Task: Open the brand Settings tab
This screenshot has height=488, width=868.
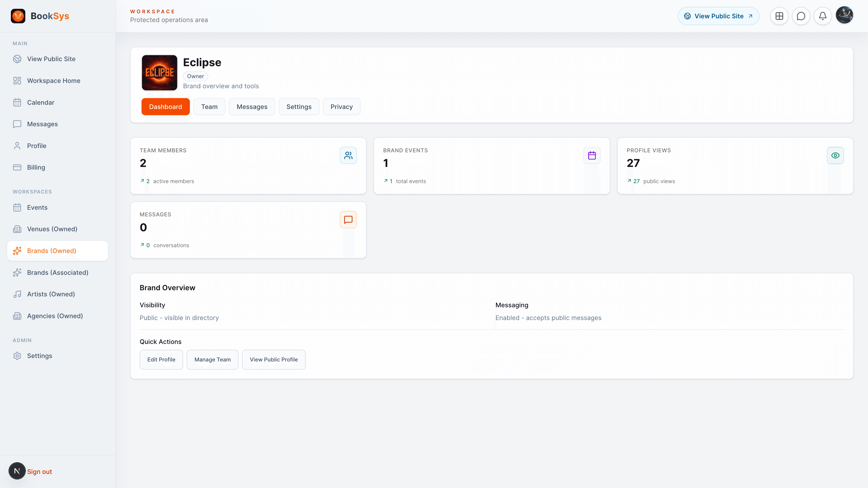Action: point(299,107)
